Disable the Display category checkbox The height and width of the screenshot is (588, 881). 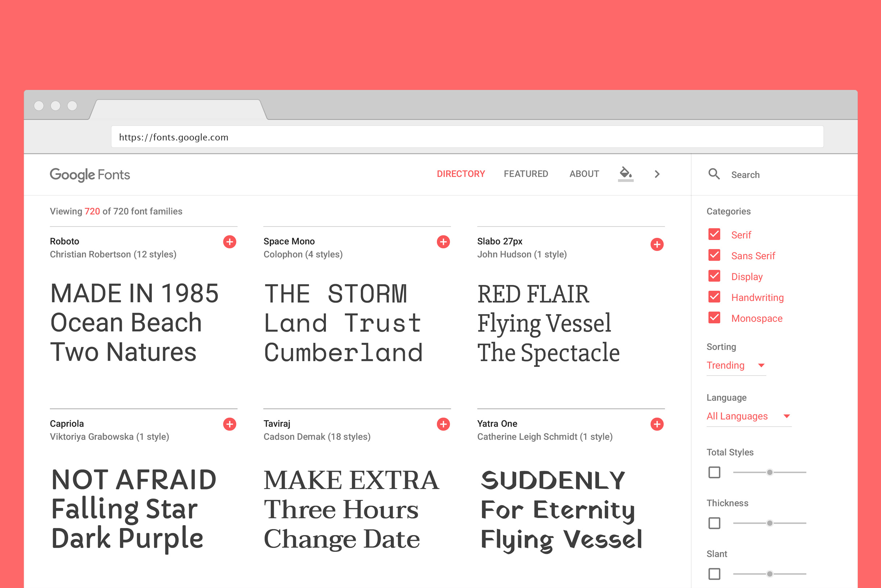pyautogui.click(x=714, y=276)
